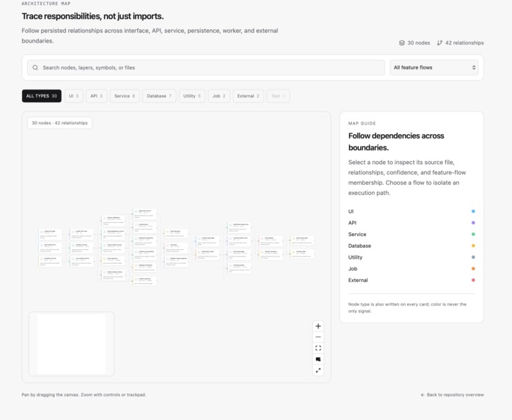Toggle the solid icon below the fit-view control
This screenshot has height=420, width=512.
tap(318, 359)
